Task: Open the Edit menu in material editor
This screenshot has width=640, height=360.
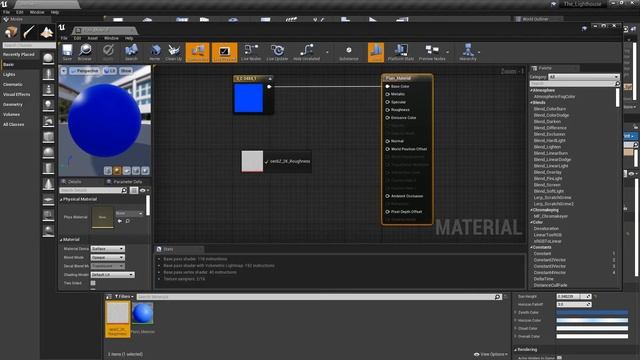Action: (77, 38)
